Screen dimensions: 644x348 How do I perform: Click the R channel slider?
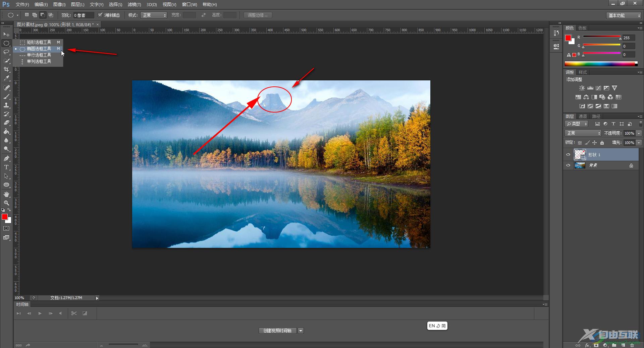point(602,37)
